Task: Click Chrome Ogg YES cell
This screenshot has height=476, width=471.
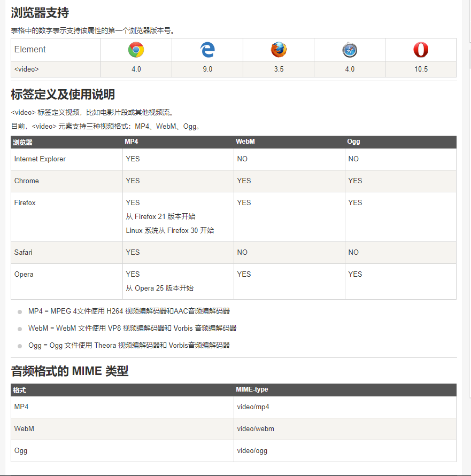Action: 400,181
